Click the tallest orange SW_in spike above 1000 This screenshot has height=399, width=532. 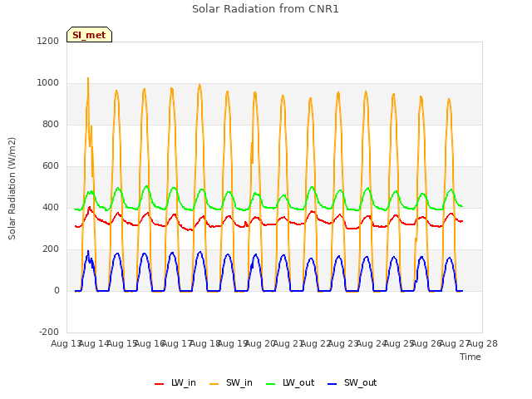click(88, 81)
